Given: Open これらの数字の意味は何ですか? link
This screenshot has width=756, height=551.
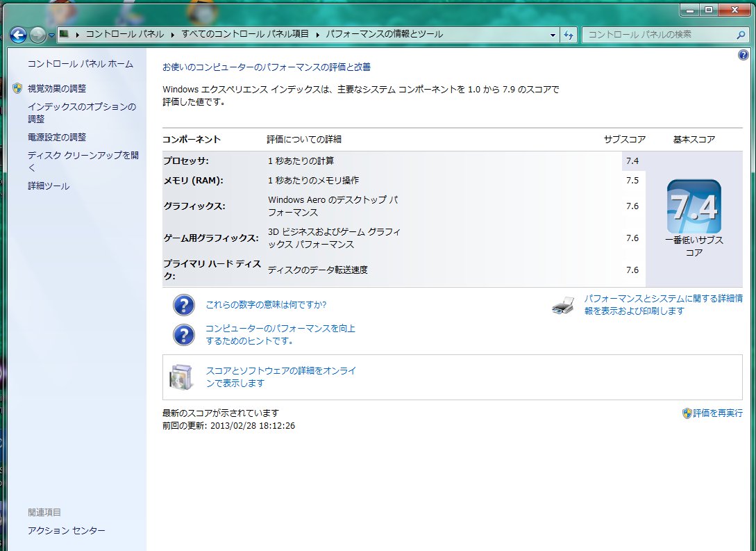Looking at the screenshot, I should tap(266, 304).
